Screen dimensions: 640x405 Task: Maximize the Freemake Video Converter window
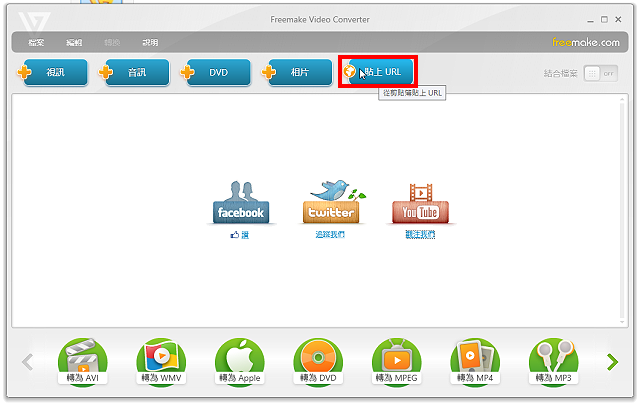[604, 20]
